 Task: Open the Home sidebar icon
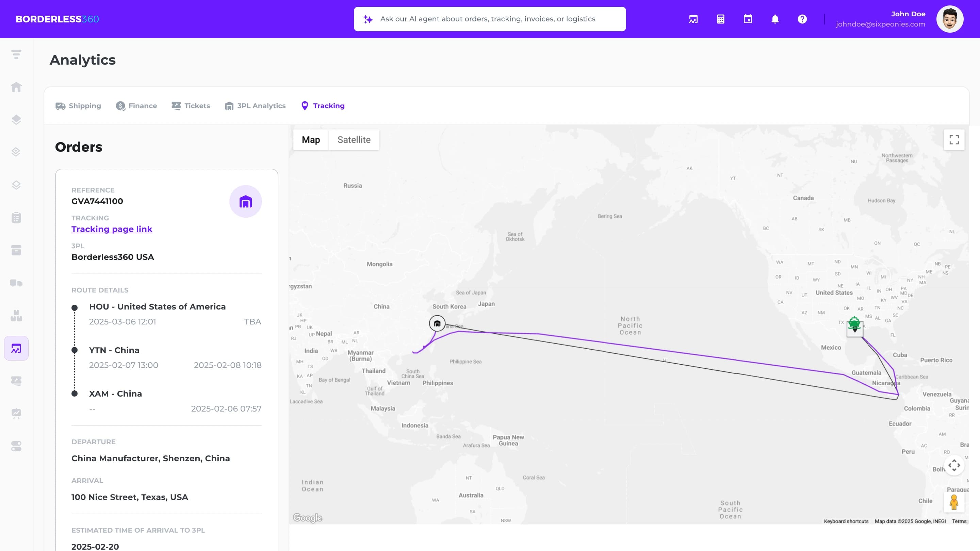pyautogui.click(x=16, y=87)
